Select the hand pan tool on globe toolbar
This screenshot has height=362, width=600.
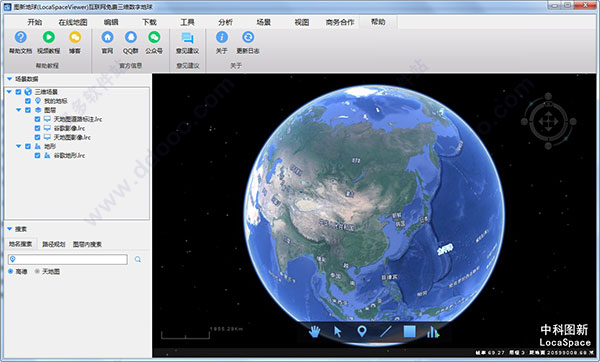point(314,331)
